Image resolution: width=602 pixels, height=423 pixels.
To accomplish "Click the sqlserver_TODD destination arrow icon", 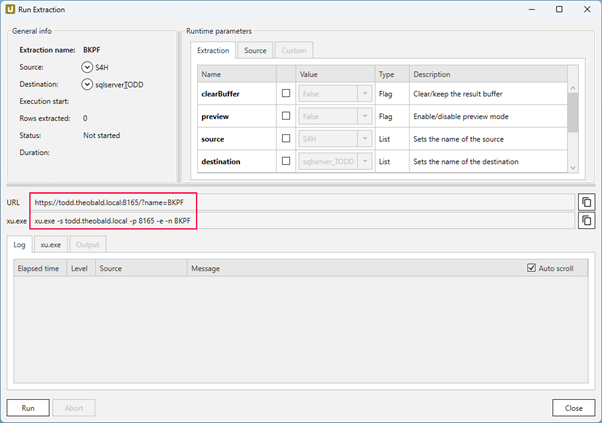I will pos(88,84).
